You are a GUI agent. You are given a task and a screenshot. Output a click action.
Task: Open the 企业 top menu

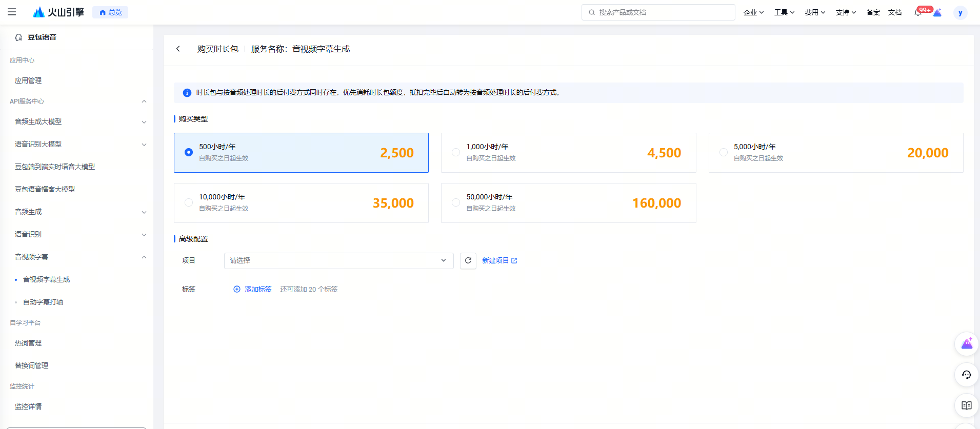(x=753, y=12)
